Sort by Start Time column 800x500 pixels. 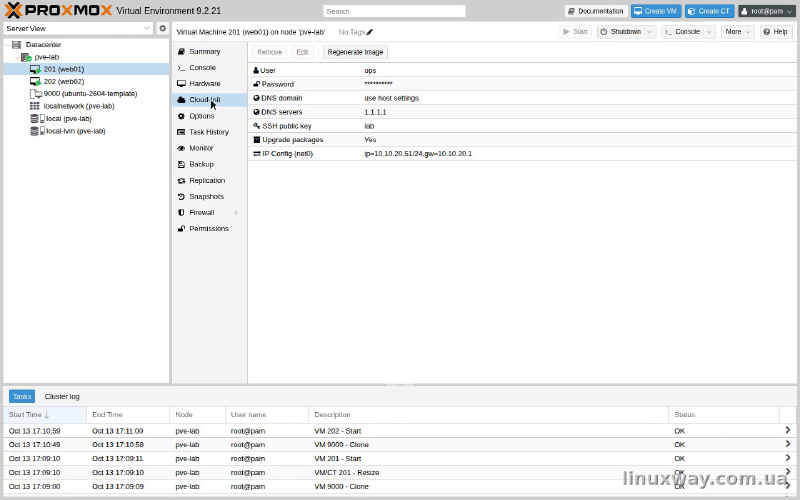(45, 415)
